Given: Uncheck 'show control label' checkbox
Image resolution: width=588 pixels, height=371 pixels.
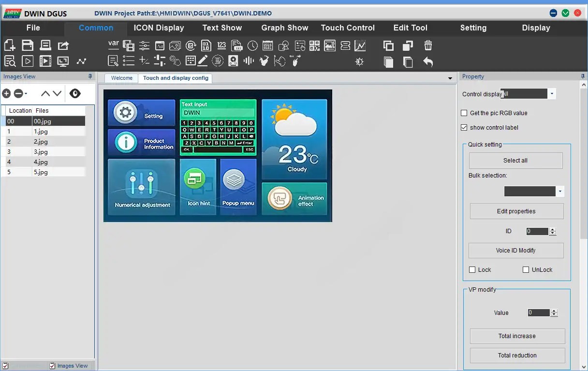Looking at the screenshot, I should click(x=465, y=128).
